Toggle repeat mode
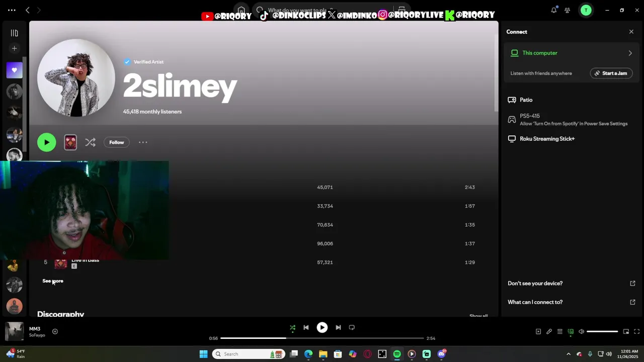The width and height of the screenshot is (644, 362). (x=352, y=328)
